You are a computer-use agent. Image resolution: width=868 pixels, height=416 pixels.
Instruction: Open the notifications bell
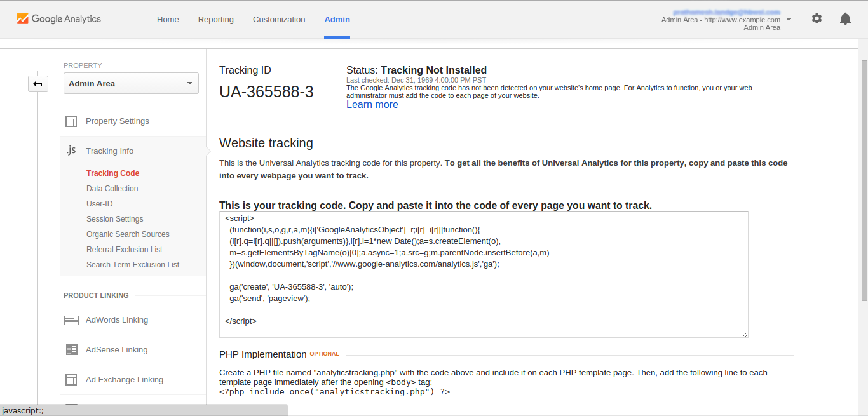tap(845, 19)
